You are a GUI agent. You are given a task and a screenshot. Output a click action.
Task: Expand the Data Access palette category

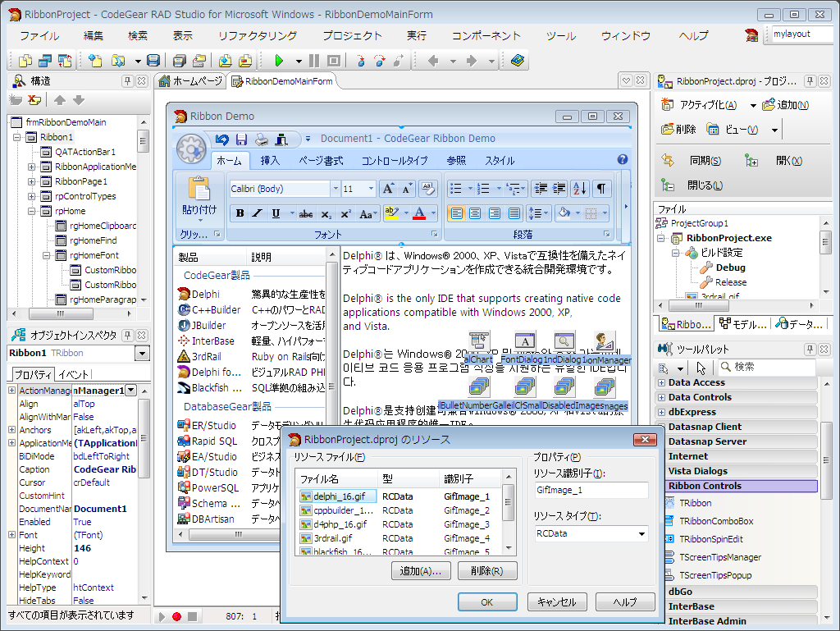pyautogui.click(x=662, y=382)
